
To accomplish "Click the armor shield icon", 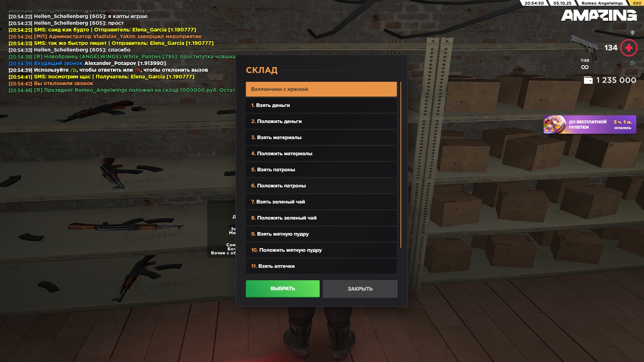I will 633,33.
